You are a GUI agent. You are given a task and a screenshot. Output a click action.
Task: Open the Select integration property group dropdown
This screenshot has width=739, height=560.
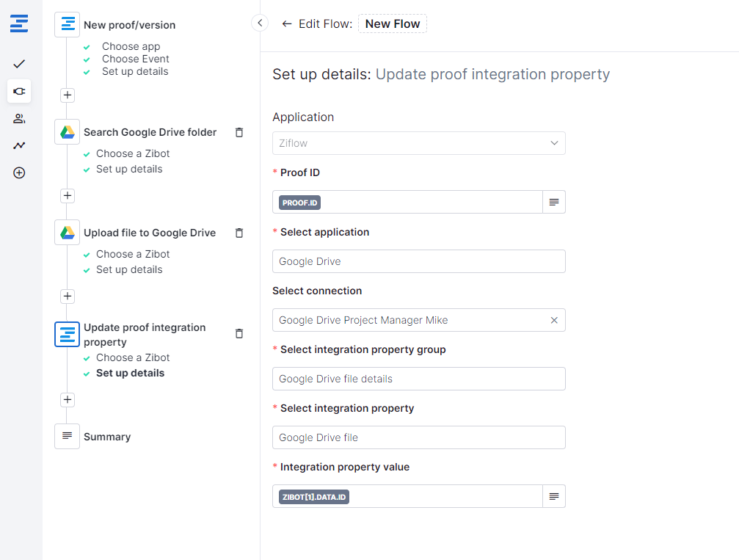coord(418,379)
